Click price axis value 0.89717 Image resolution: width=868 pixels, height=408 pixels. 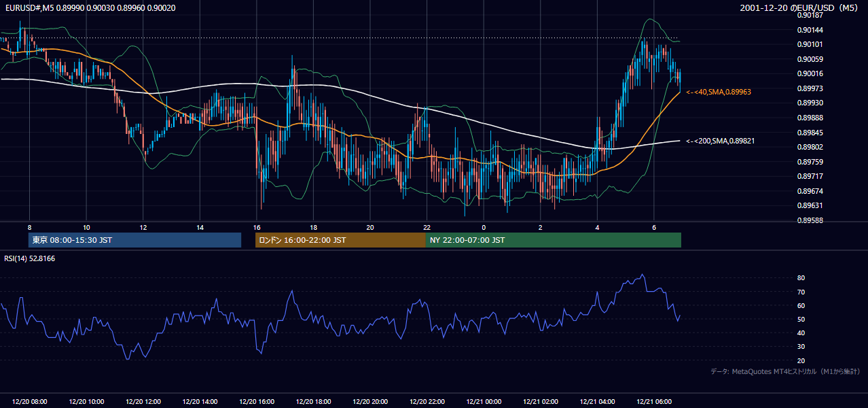(810, 176)
